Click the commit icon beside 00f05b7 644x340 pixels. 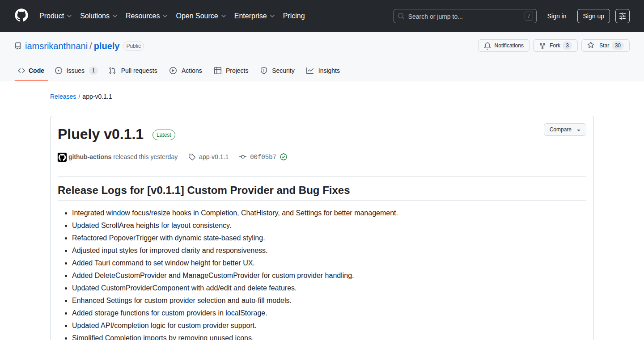243,157
